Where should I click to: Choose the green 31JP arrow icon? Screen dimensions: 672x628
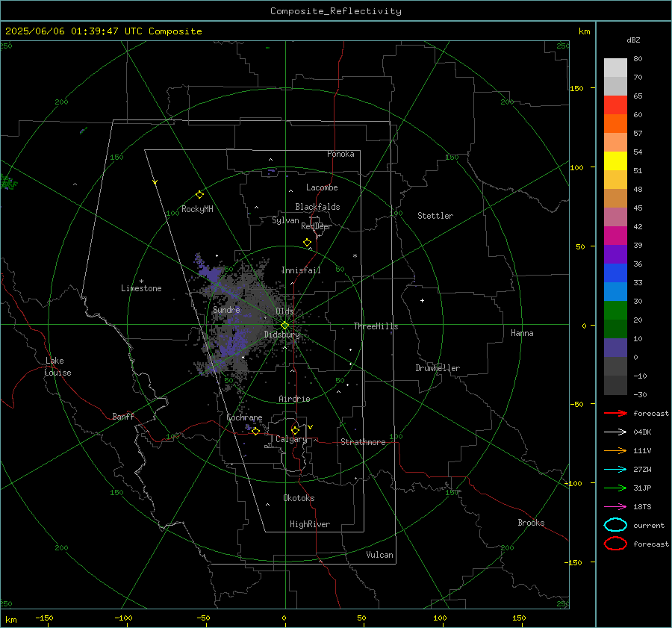pyautogui.click(x=615, y=488)
